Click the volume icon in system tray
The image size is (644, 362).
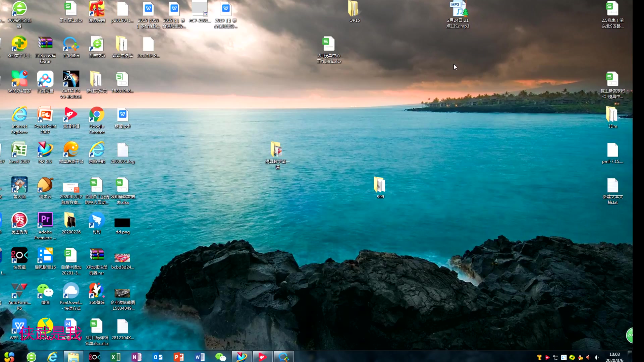[x=596, y=357]
